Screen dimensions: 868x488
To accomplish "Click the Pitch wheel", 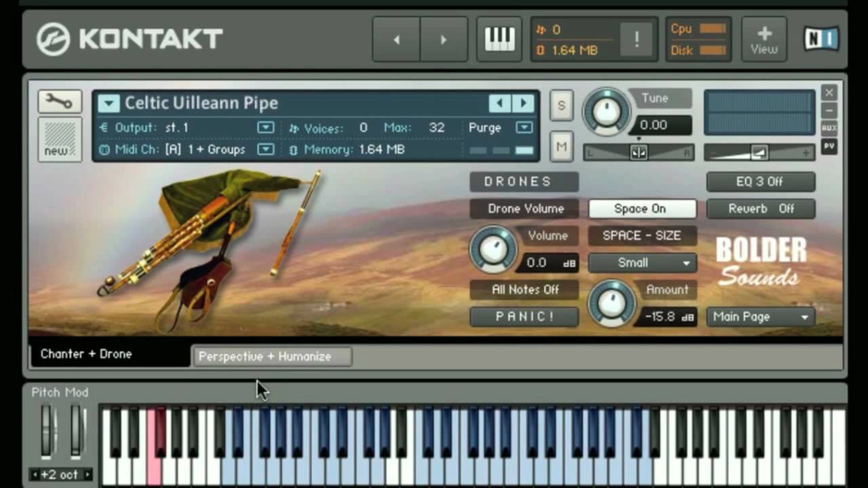I will 47,430.
